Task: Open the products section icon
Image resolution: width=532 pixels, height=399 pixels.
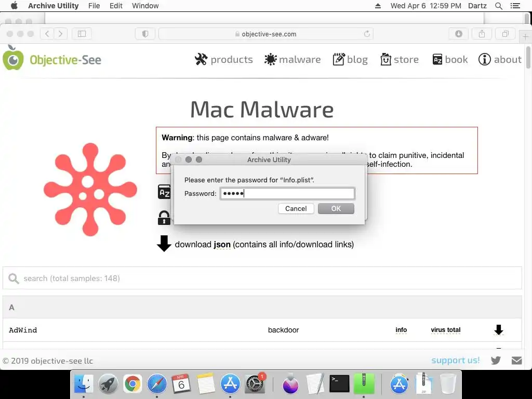Action: point(201,59)
